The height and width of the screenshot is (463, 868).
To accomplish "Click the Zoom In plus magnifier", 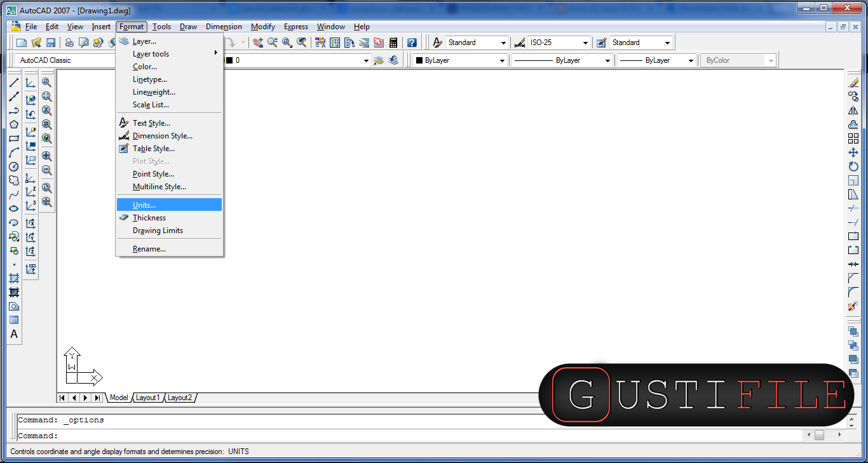I will (47, 156).
